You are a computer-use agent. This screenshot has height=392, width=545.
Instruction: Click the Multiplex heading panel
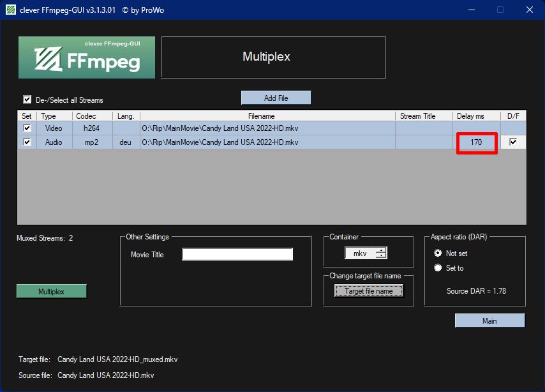(274, 57)
